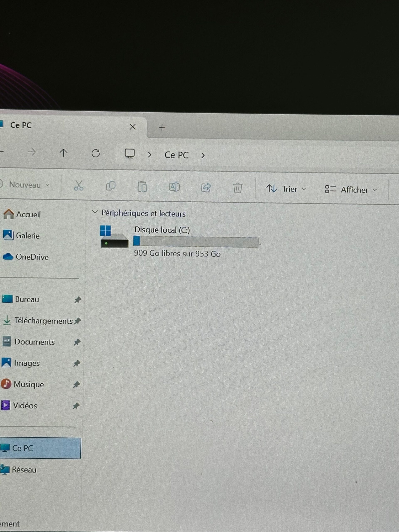Click the forward navigation arrow
Screen dimensions: 399x532
32,152
